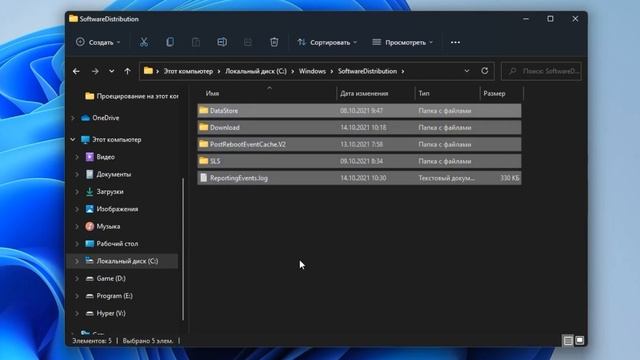Switch to large thumbnails view icon
This screenshot has height=360, width=640.
click(580, 340)
